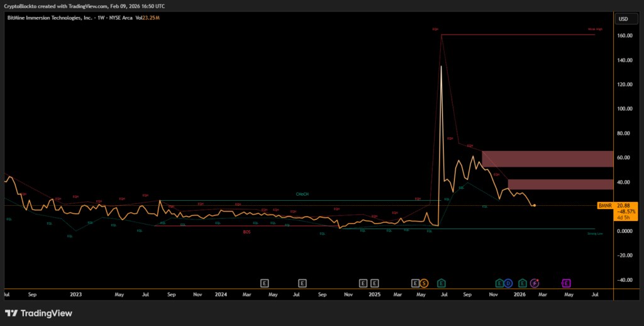Click the green E earnings marker at Jul 2025
Image resolution: width=644 pixels, height=326 pixels.
(442, 283)
